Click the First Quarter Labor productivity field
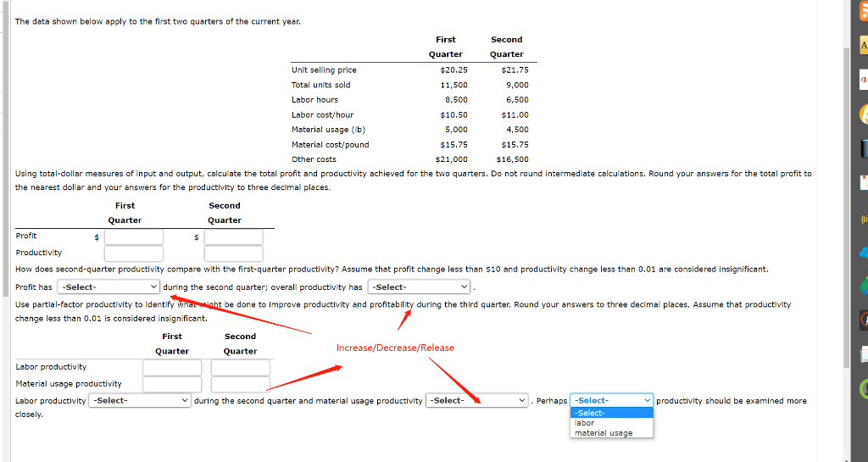The image size is (868, 462). coord(172,367)
